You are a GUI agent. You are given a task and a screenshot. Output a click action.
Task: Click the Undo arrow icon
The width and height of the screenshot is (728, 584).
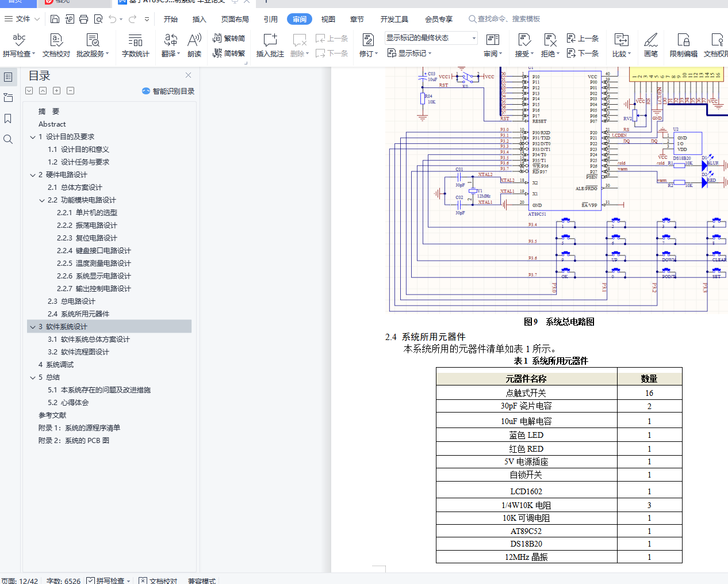(x=113, y=19)
